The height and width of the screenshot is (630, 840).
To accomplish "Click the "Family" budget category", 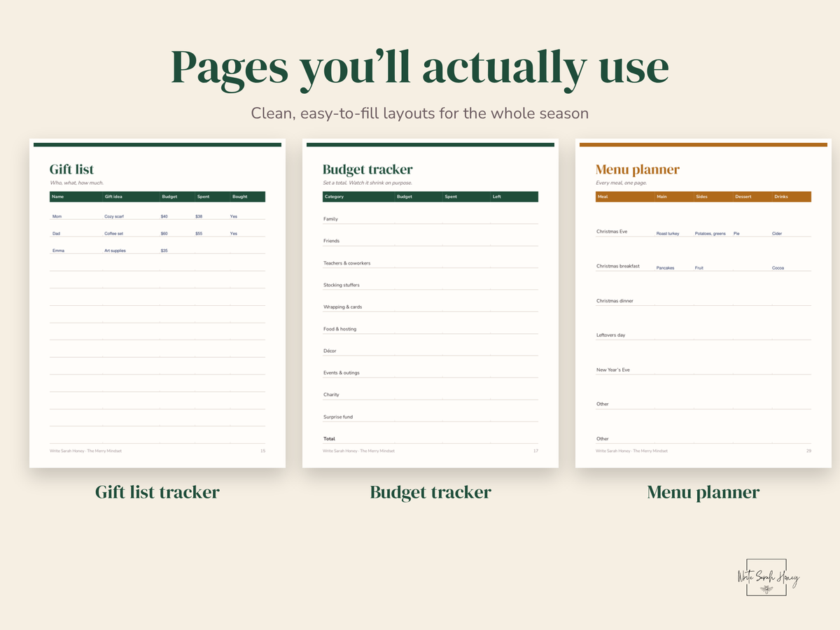I will [x=330, y=219].
